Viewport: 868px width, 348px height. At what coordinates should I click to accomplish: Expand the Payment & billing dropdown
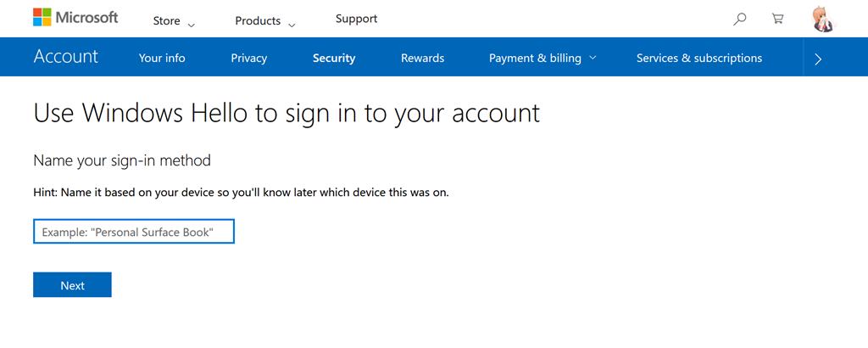(x=542, y=59)
